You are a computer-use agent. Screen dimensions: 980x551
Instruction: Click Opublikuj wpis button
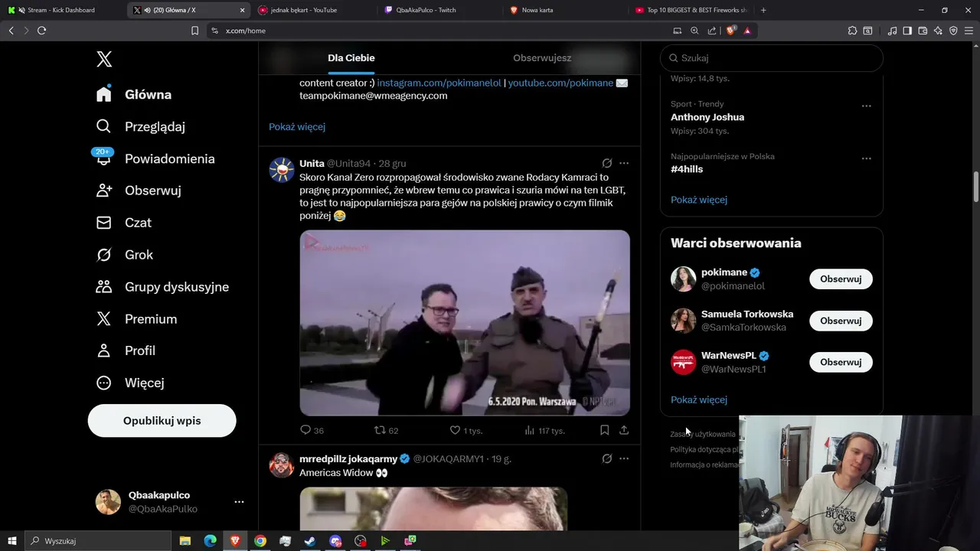(x=162, y=421)
